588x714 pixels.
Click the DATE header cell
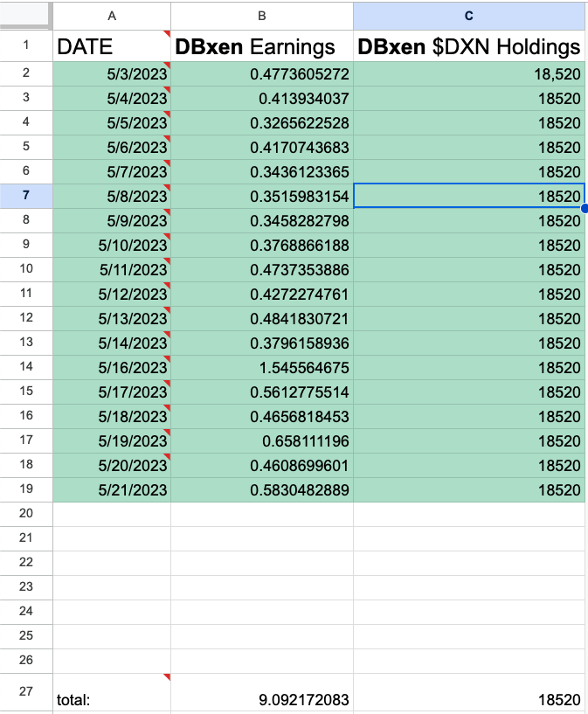[112, 46]
